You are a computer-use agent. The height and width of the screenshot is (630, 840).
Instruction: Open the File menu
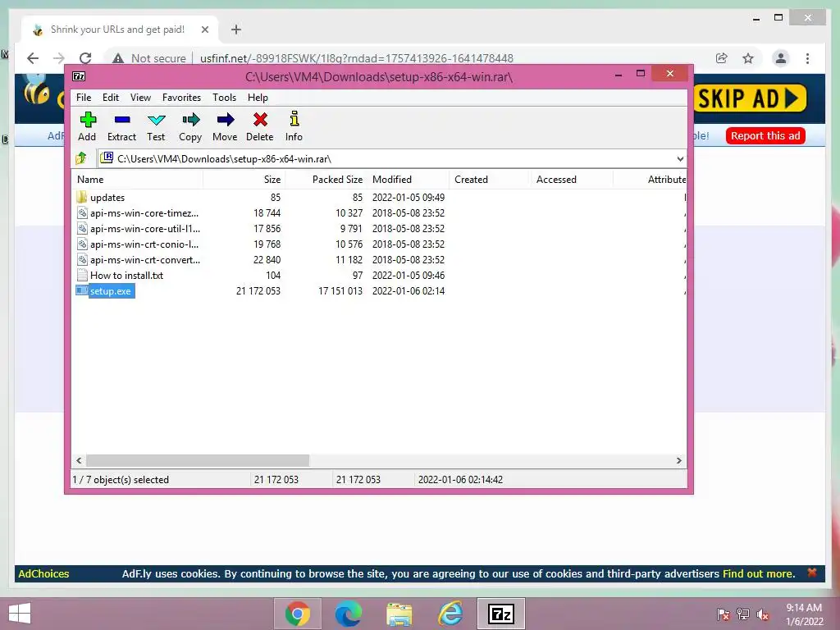[84, 98]
